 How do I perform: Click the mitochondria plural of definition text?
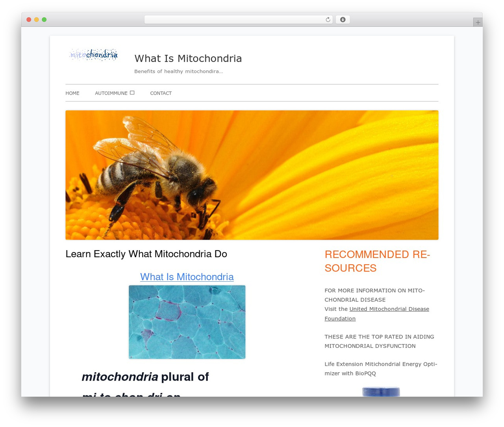[x=145, y=377]
